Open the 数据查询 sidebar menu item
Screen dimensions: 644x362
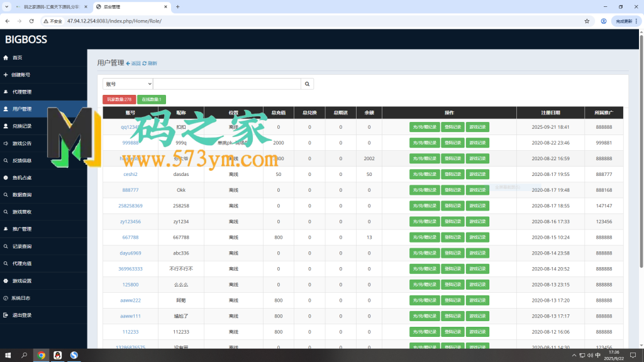(43, 195)
